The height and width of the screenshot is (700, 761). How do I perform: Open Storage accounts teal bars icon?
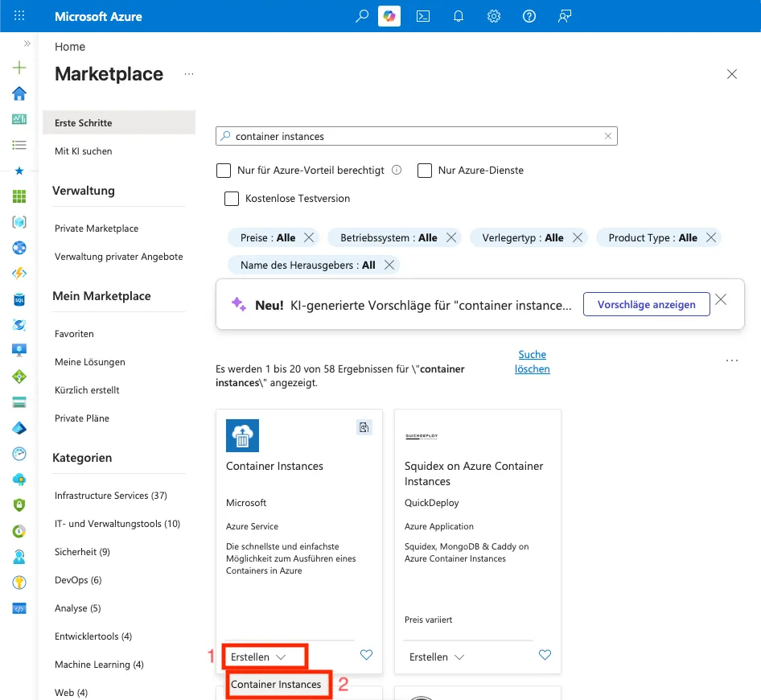pos(19,402)
